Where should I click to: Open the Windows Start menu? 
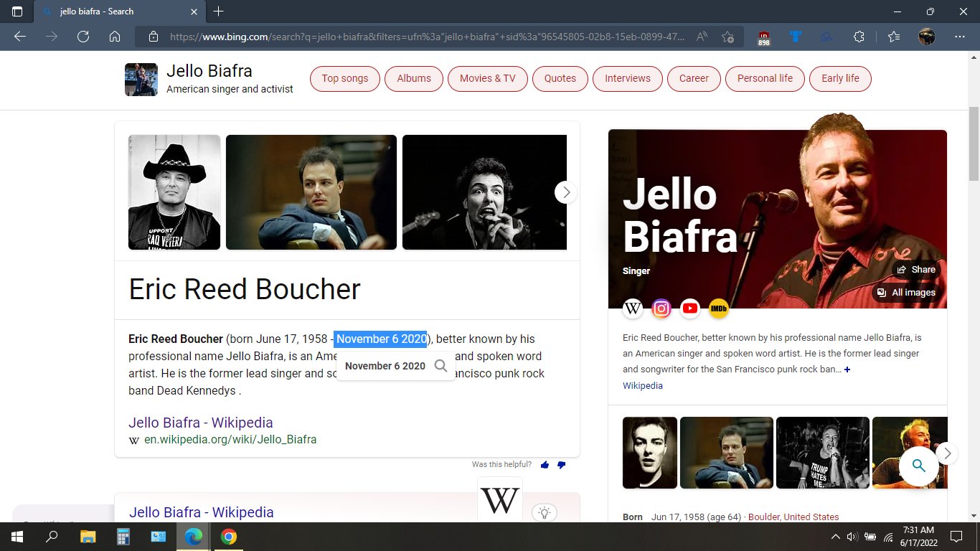[x=17, y=537]
